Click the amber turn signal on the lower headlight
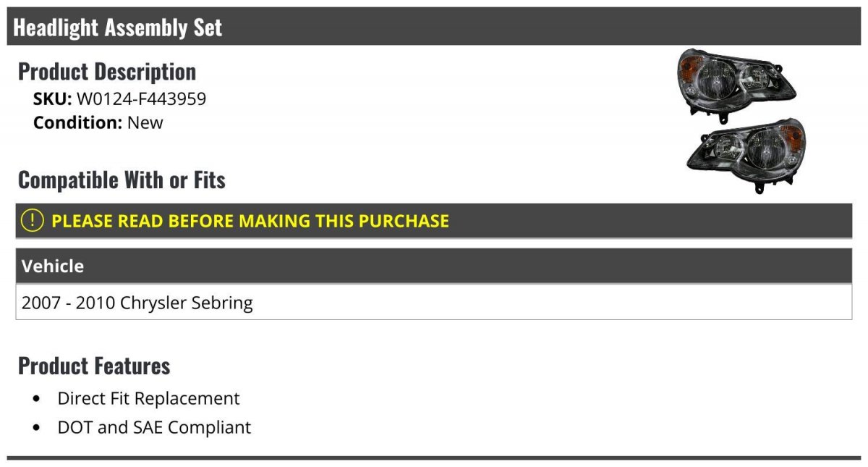The width and height of the screenshot is (868, 467). point(793,136)
